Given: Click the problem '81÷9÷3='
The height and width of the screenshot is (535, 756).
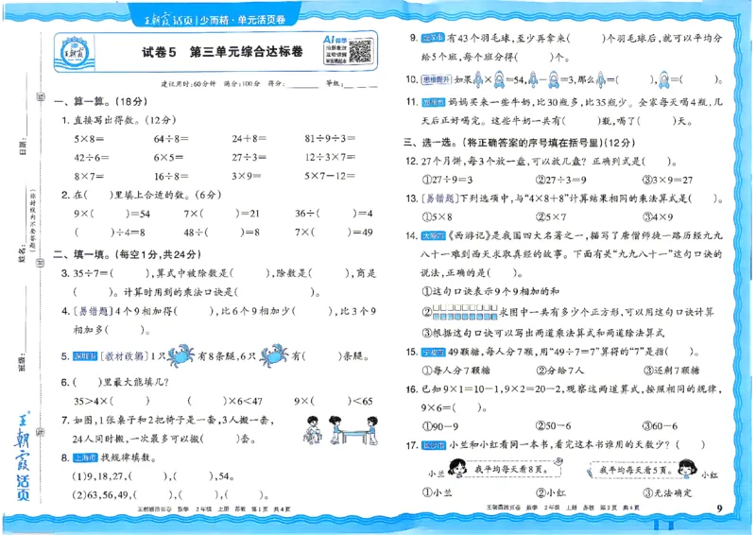Looking at the screenshot, I should tap(330, 138).
